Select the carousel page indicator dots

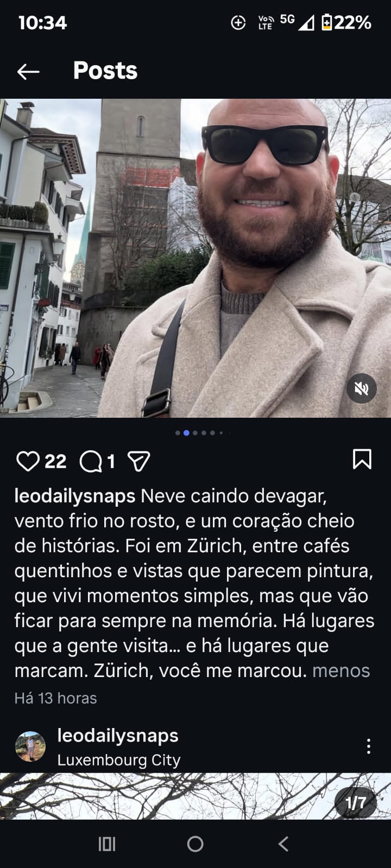[199, 433]
